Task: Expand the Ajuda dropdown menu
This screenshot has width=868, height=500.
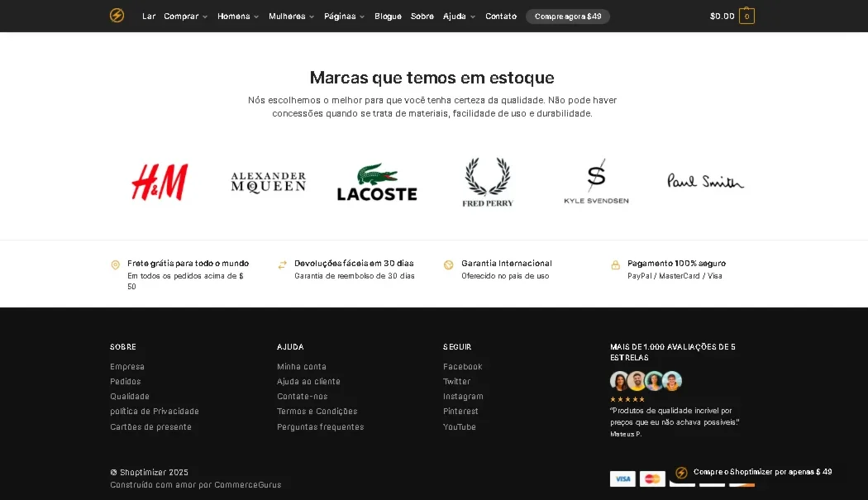Action: tap(459, 16)
